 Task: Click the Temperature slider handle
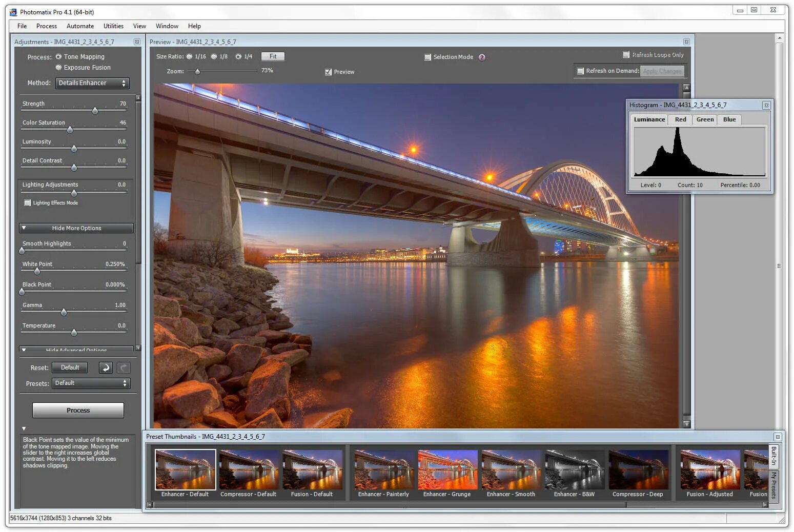click(x=74, y=333)
